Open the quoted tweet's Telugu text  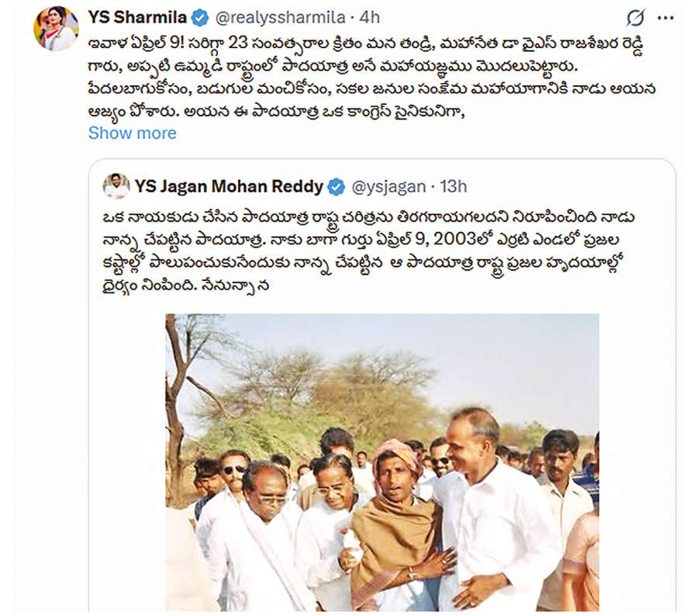pyautogui.click(x=368, y=251)
